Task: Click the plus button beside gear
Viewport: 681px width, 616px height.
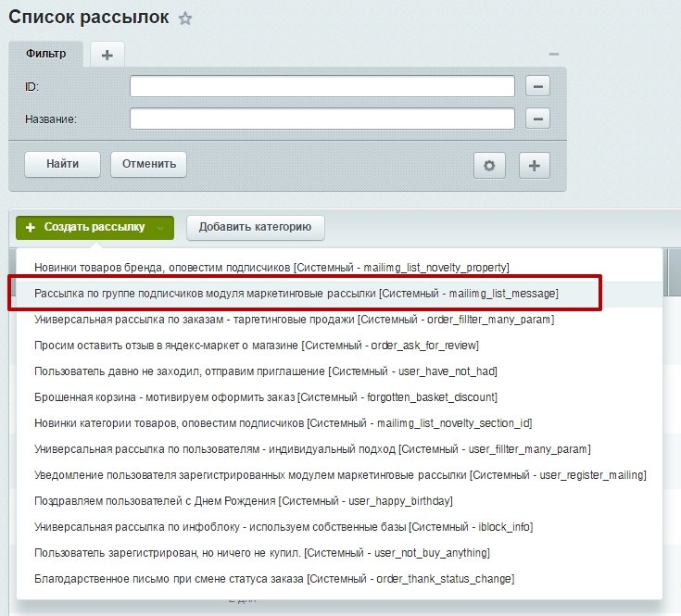Action: pyautogui.click(x=535, y=165)
